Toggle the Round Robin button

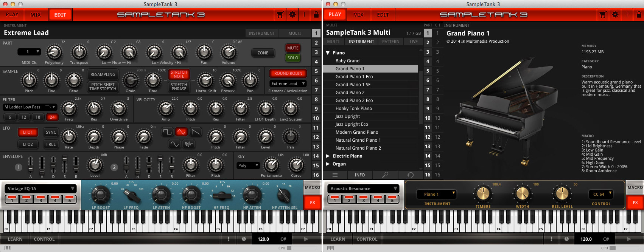coord(288,73)
